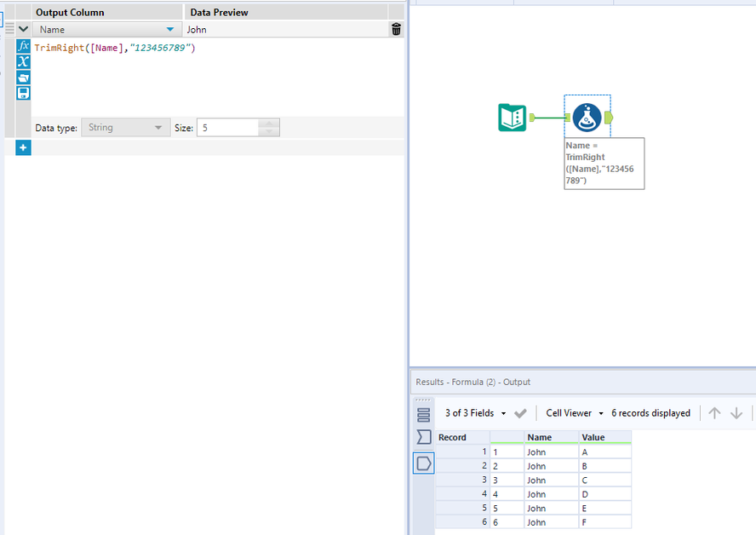Screen dimensions: 756x535
Task: Select Name cell John in record 1
Action: (551, 452)
